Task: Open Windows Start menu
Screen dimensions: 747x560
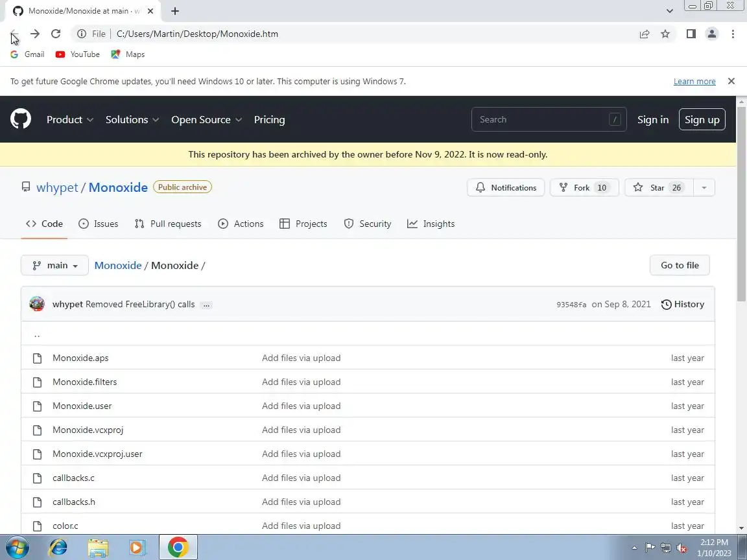Action: click(x=17, y=548)
